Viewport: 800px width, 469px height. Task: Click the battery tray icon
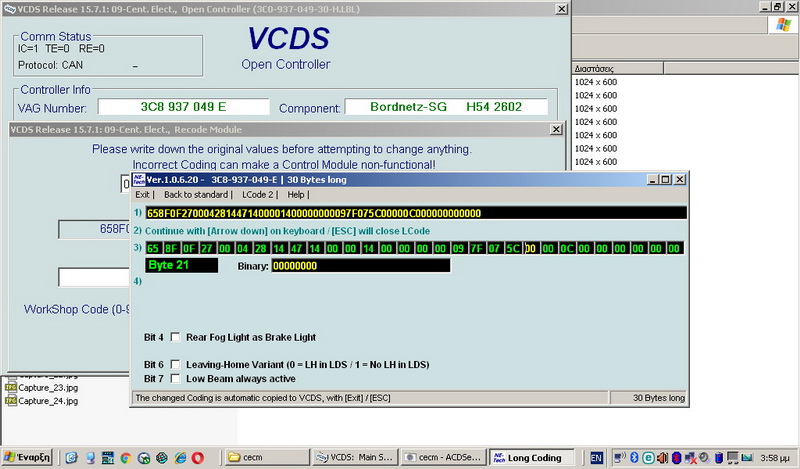(x=719, y=457)
